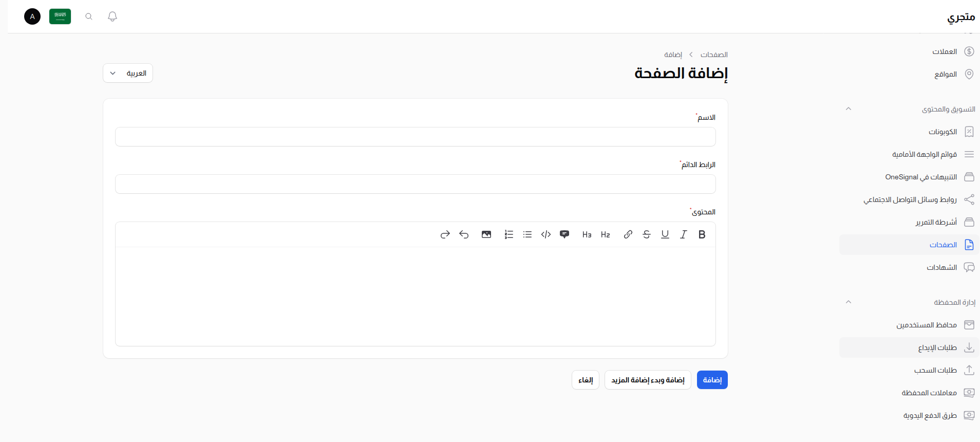Apply H3 heading style
The image size is (980, 442).
(x=587, y=234)
